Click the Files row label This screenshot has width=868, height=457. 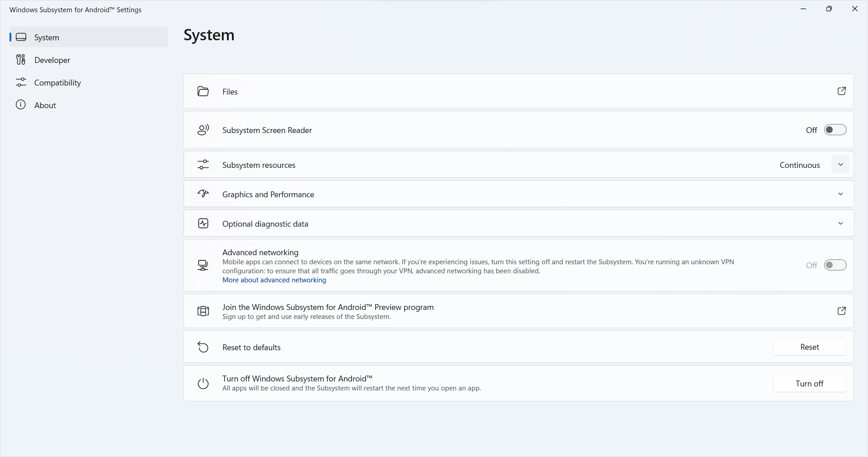coord(230,91)
